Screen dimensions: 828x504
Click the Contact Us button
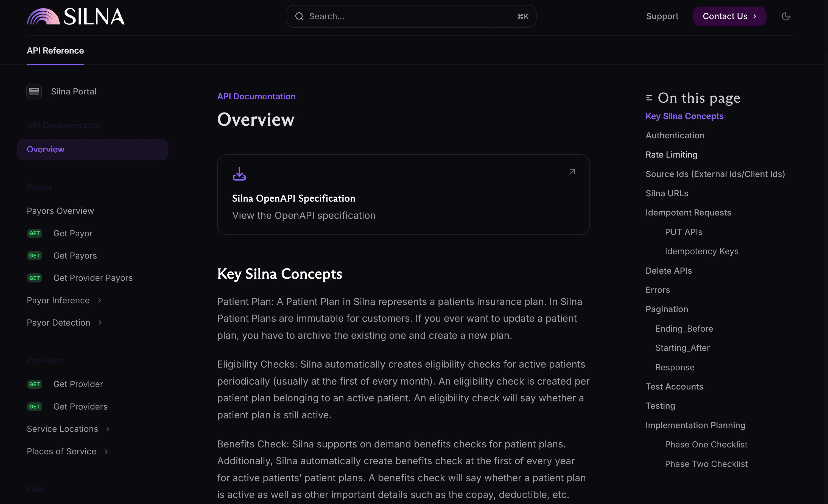point(729,16)
